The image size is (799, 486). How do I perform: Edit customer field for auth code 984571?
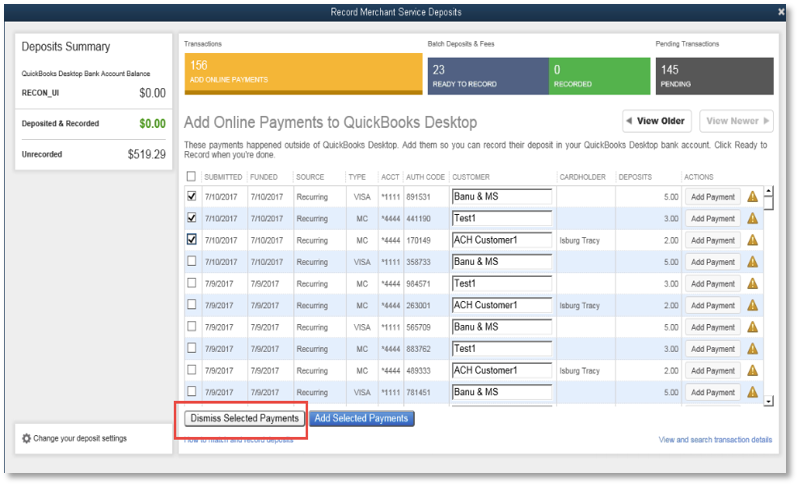501,284
